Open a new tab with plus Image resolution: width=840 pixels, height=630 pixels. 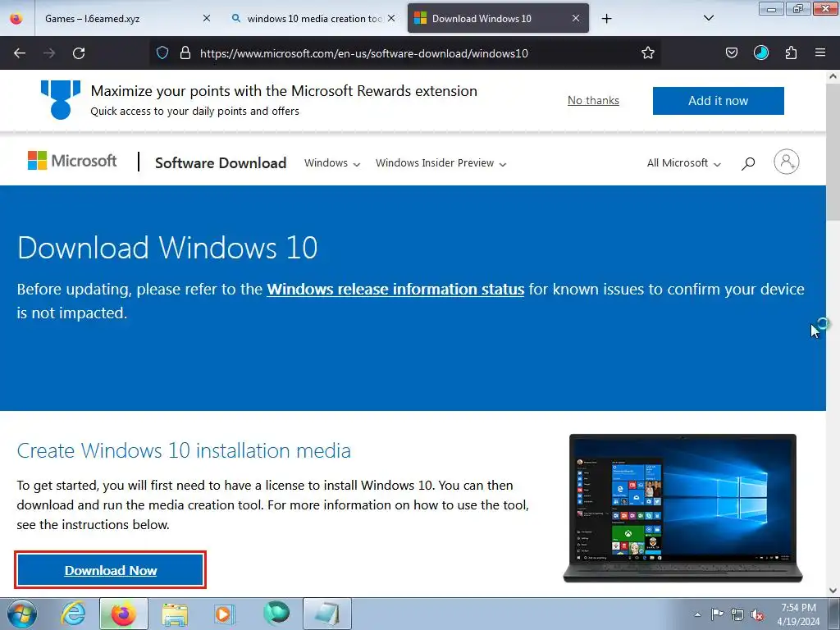[x=606, y=19]
